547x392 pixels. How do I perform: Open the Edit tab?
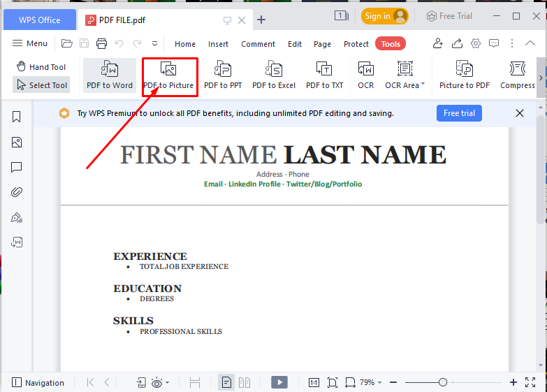tap(295, 44)
